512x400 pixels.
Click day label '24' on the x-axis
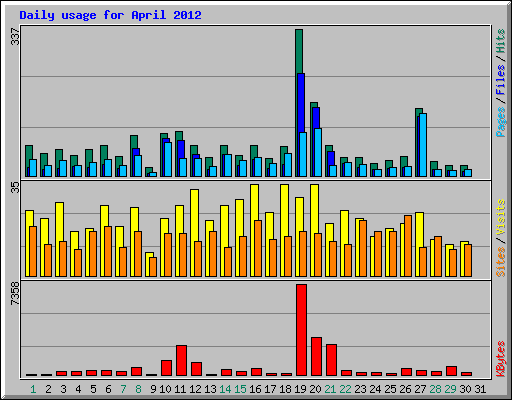tap(375, 389)
